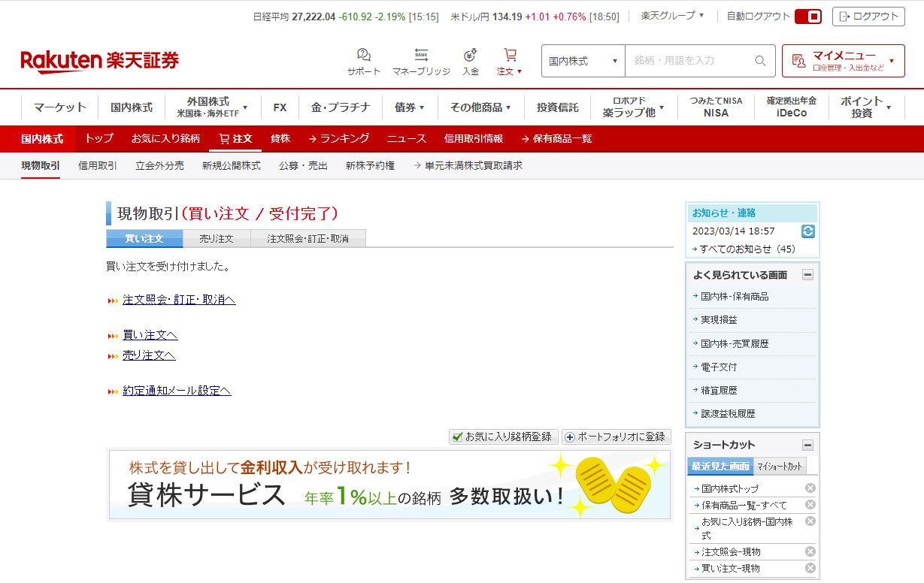Collapse the よく見られている画面 panel

tap(807, 275)
